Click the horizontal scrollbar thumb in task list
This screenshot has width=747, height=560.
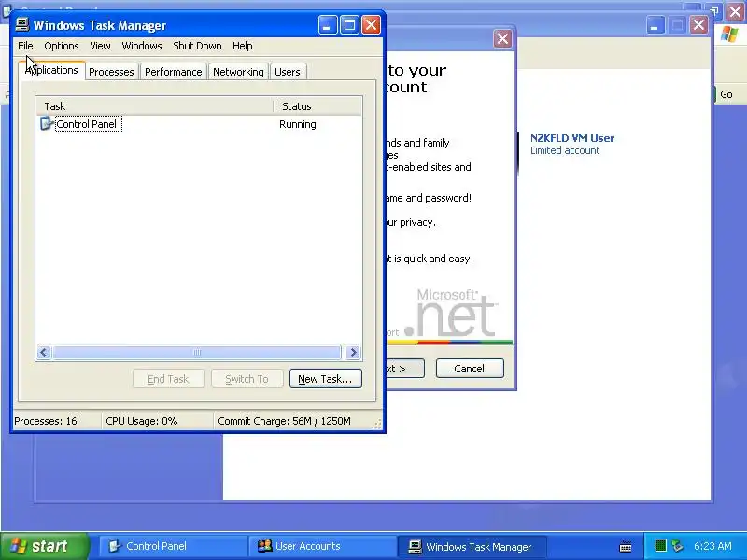point(197,353)
